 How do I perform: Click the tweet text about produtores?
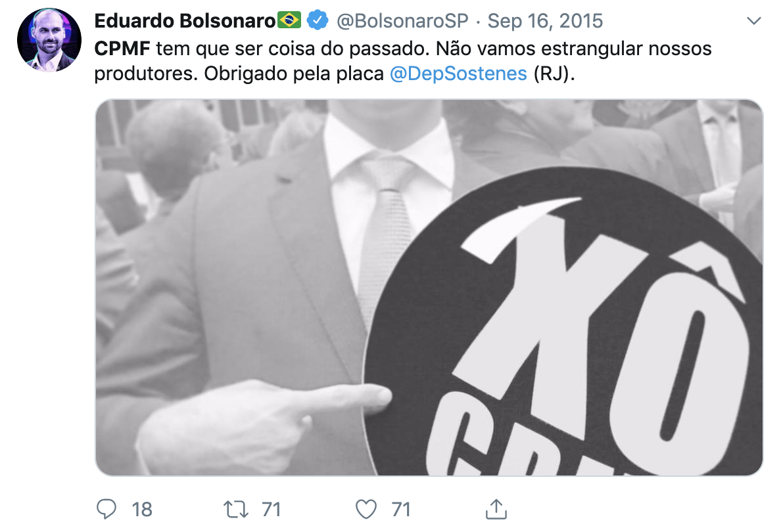pos(403,61)
